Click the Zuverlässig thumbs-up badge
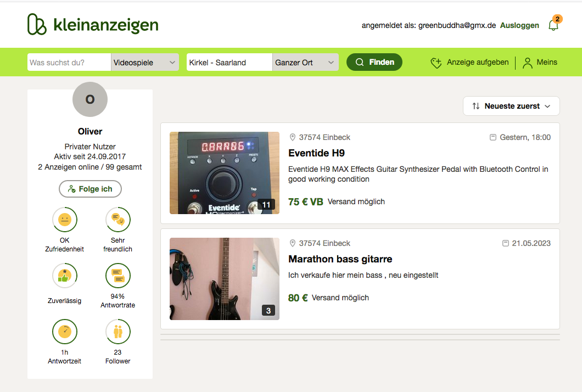 coord(65,276)
